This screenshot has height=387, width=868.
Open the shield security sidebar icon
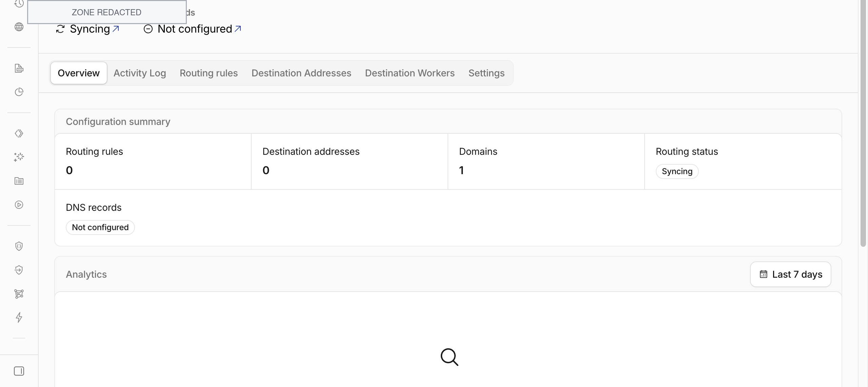point(19,246)
